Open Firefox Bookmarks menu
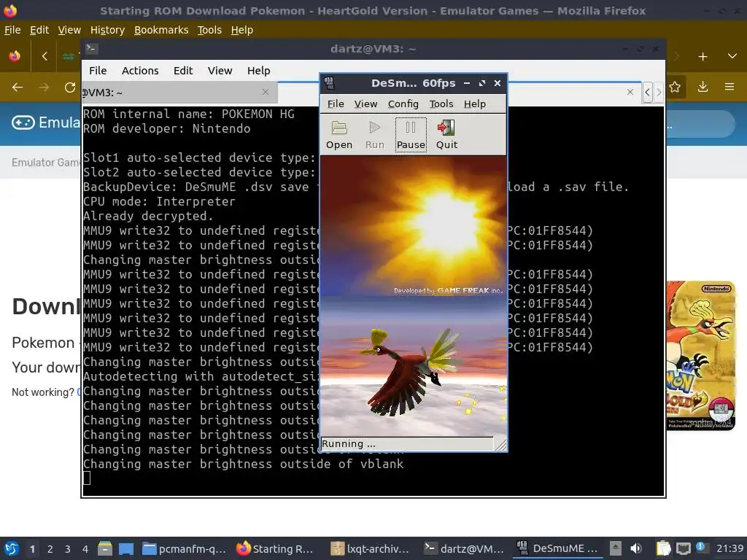 (x=161, y=30)
